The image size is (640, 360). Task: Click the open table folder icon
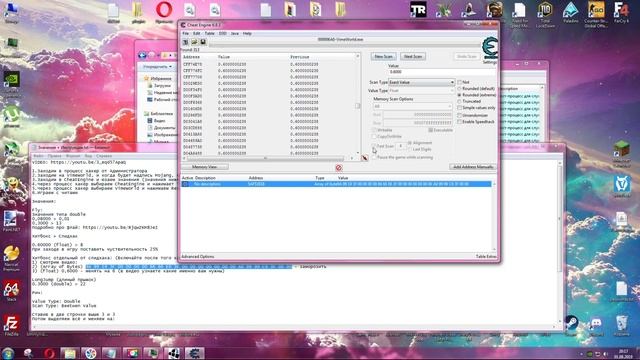[x=194, y=42]
